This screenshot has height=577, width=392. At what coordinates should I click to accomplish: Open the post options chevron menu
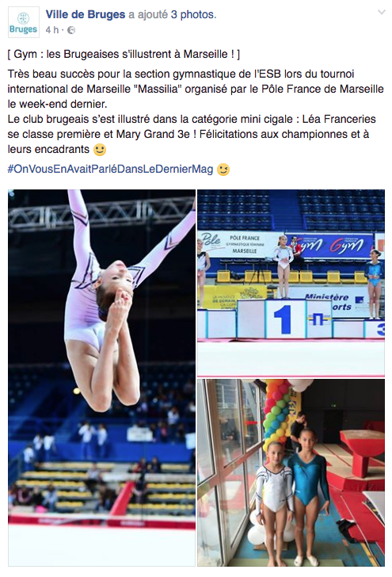tap(382, 13)
